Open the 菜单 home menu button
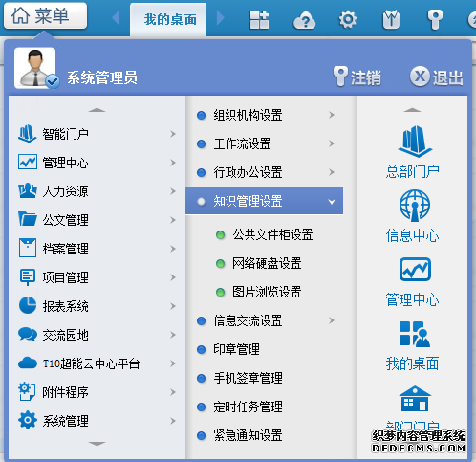 (x=45, y=15)
